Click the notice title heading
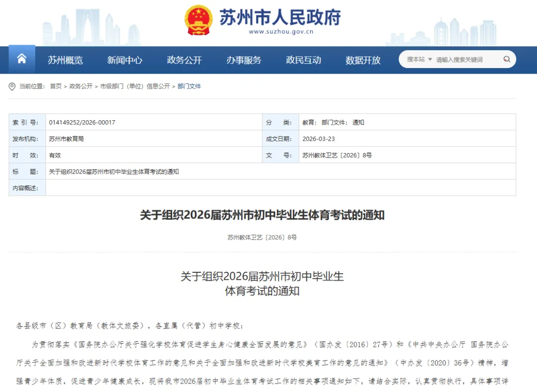Viewport: 537px width, 392px height. (268, 216)
